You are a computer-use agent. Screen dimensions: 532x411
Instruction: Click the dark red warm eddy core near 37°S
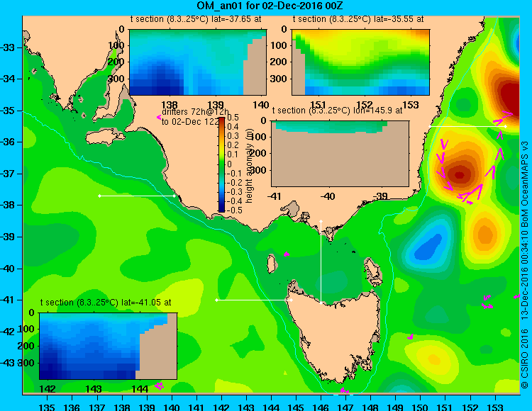coord(459,175)
